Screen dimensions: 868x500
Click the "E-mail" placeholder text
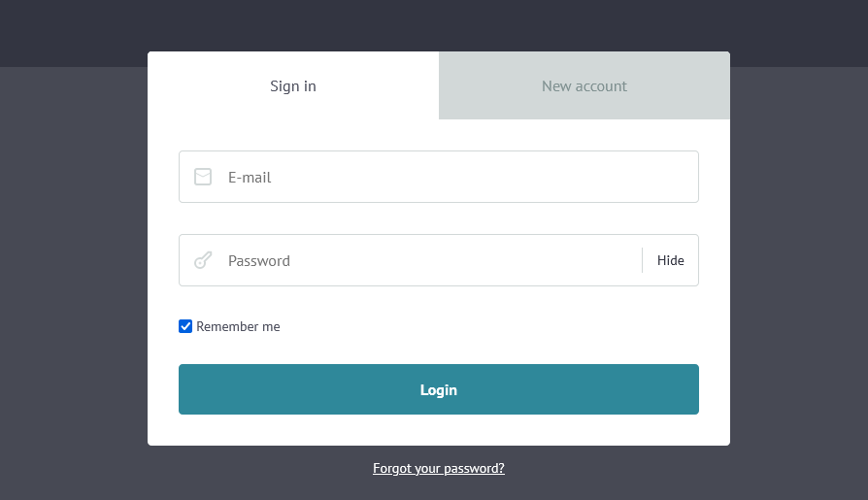pos(250,178)
